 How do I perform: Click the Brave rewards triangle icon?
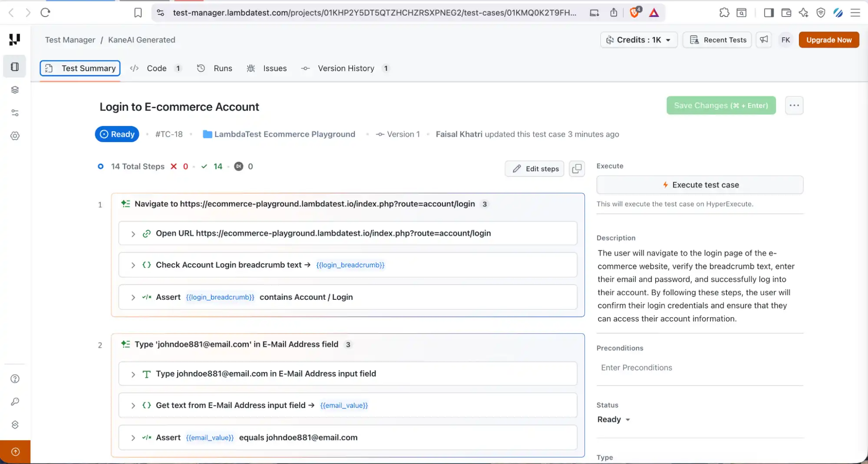[x=654, y=13]
